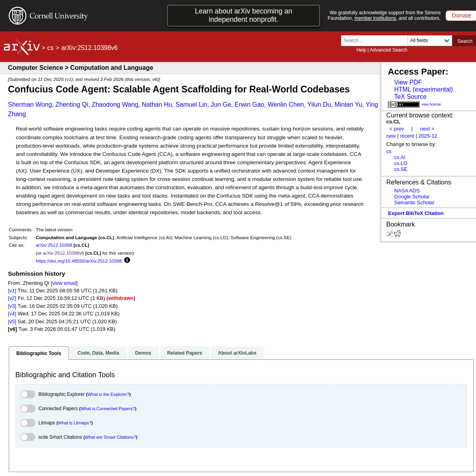
Task: Focus the Search input field
Action: click(x=374, y=40)
